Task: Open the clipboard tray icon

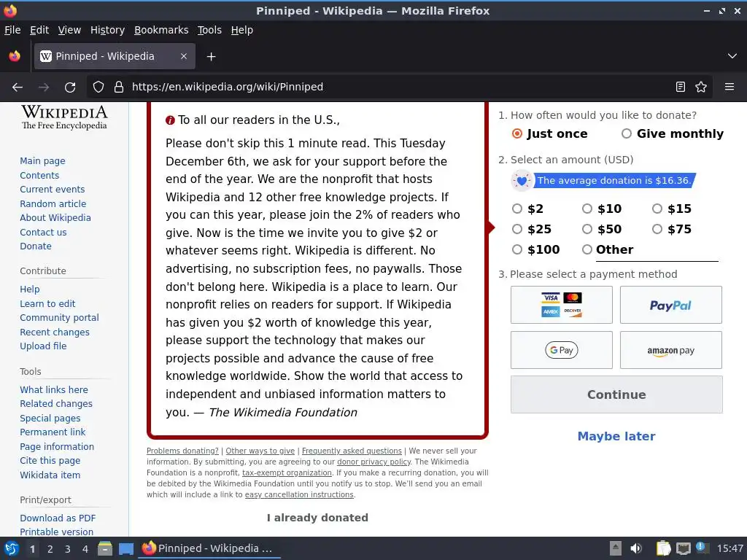Action: tap(663, 548)
